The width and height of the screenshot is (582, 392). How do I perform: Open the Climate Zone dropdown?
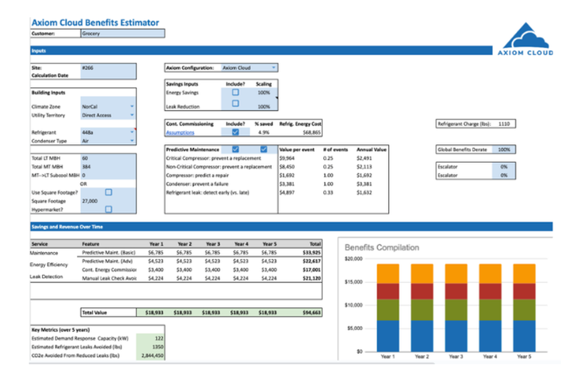coord(132,106)
